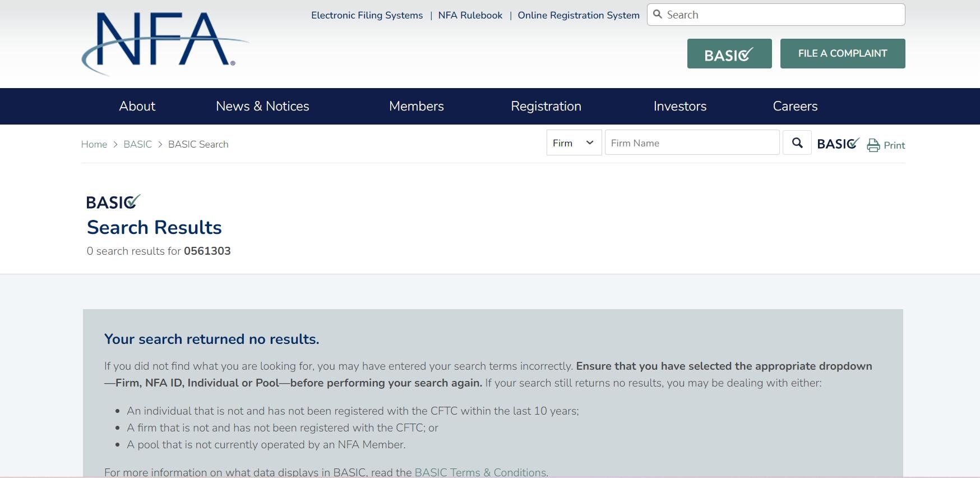Open the green BASIC button
This screenshot has height=478, width=980.
click(729, 54)
